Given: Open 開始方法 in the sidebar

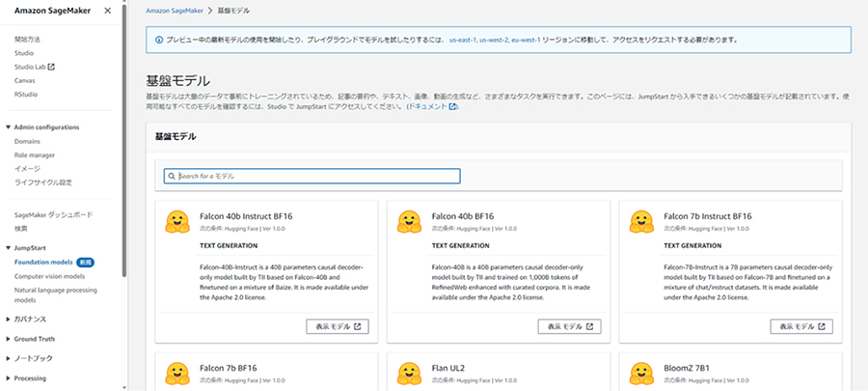Looking at the screenshot, I should pyautogui.click(x=27, y=40).
